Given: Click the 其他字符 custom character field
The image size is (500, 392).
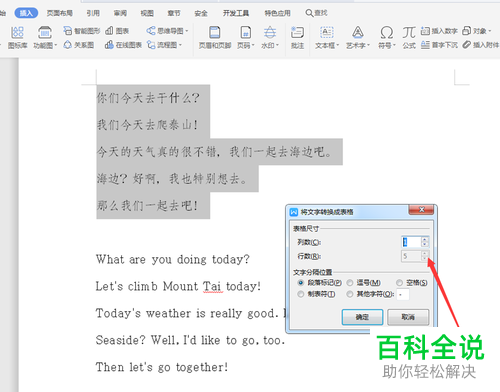Looking at the screenshot, I should (x=403, y=294).
